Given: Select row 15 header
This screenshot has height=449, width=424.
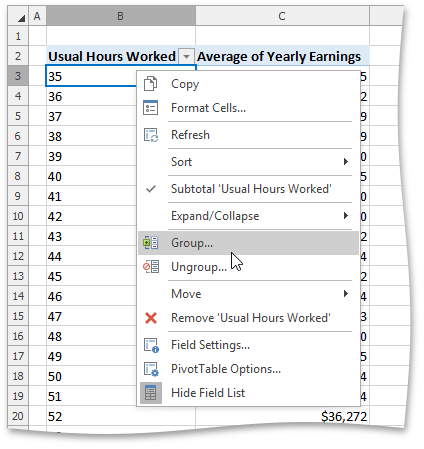Looking at the screenshot, I should [18, 316].
